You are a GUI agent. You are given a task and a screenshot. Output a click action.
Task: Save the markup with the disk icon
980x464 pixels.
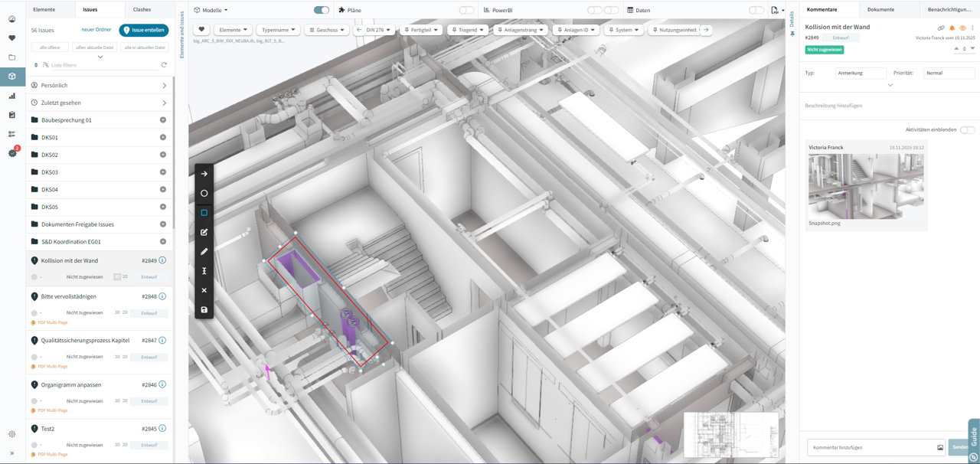[204, 310]
